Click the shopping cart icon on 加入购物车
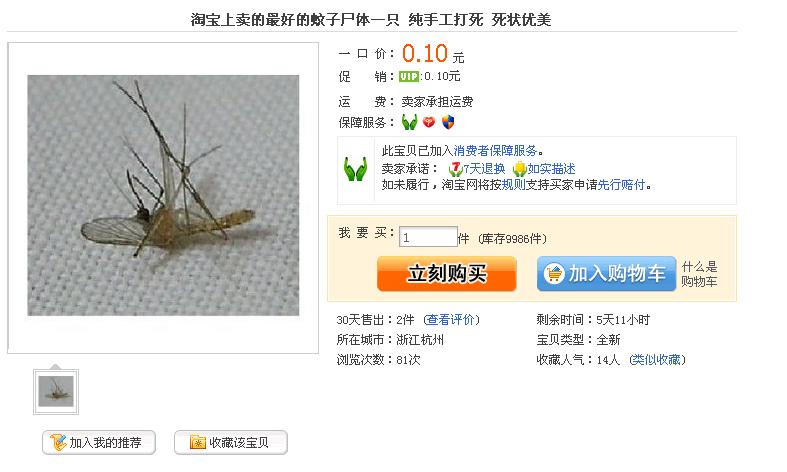 tap(554, 274)
